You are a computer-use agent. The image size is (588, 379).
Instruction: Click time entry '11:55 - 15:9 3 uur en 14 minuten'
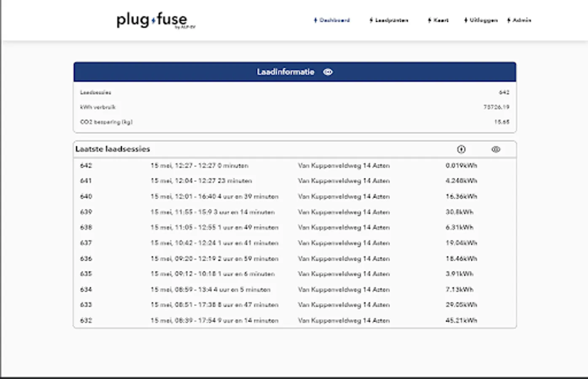pos(213,212)
